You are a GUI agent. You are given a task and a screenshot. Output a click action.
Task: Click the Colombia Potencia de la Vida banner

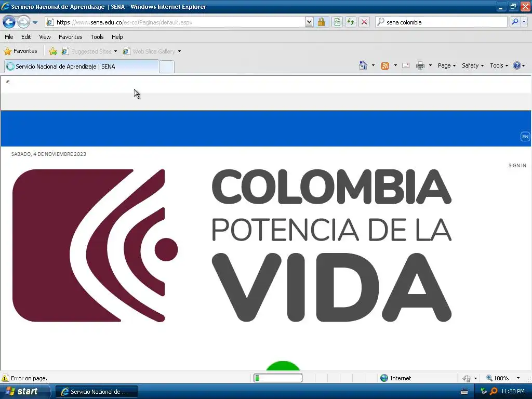(232, 245)
